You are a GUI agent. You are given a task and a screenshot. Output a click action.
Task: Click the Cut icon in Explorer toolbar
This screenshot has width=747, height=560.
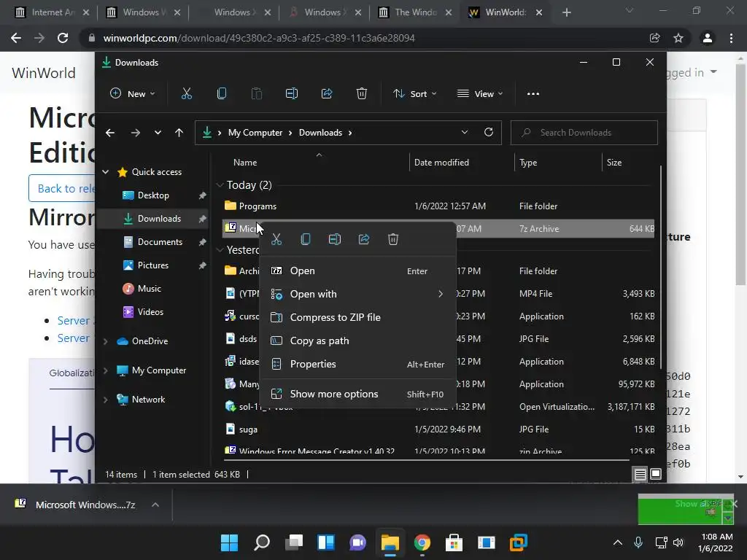click(186, 94)
